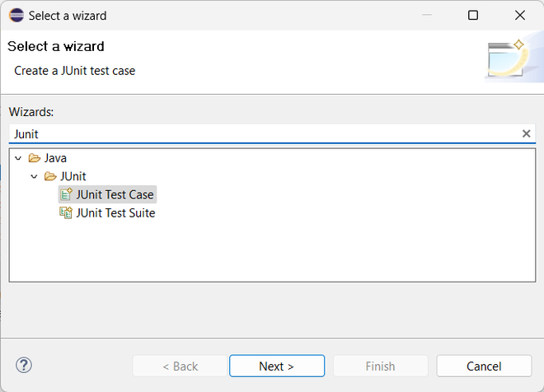This screenshot has height=392, width=544.
Task: Click the JUnit folder icon
Action: (x=51, y=176)
